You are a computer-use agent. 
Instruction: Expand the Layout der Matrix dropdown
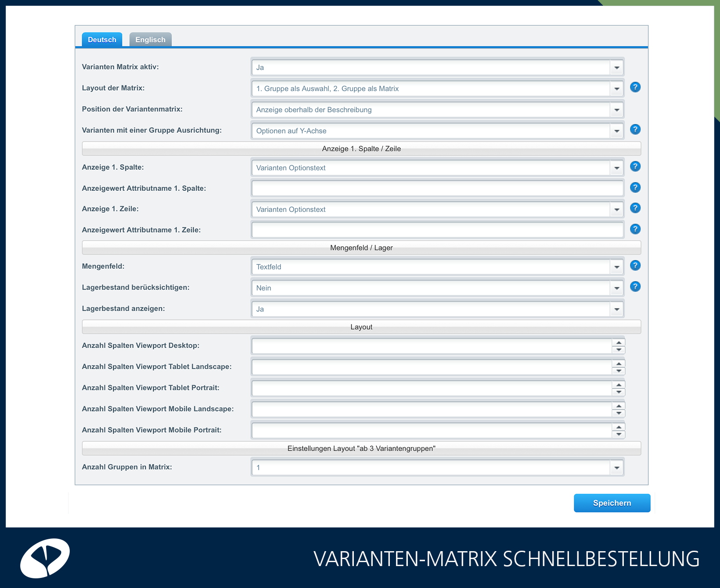(616, 89)
